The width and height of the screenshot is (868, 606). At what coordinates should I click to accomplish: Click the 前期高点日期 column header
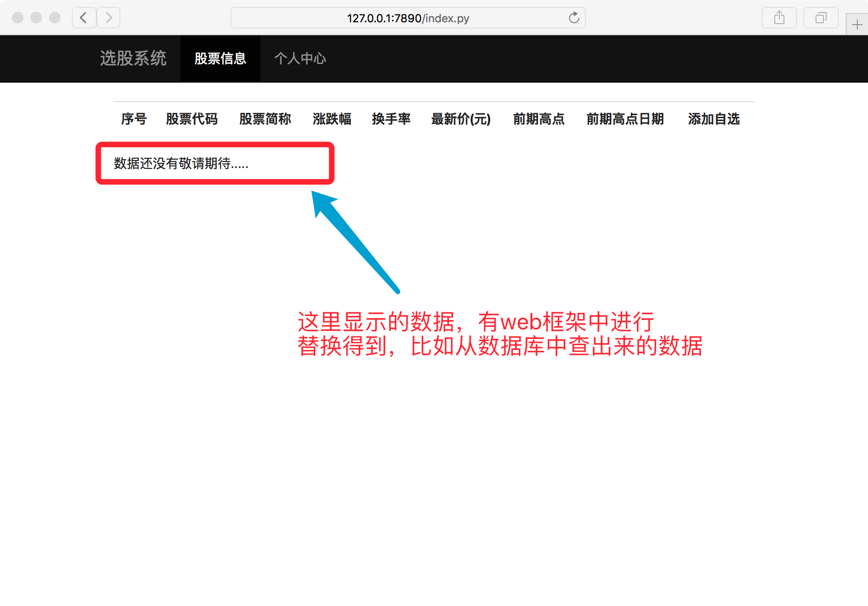(x=625, y=119)
